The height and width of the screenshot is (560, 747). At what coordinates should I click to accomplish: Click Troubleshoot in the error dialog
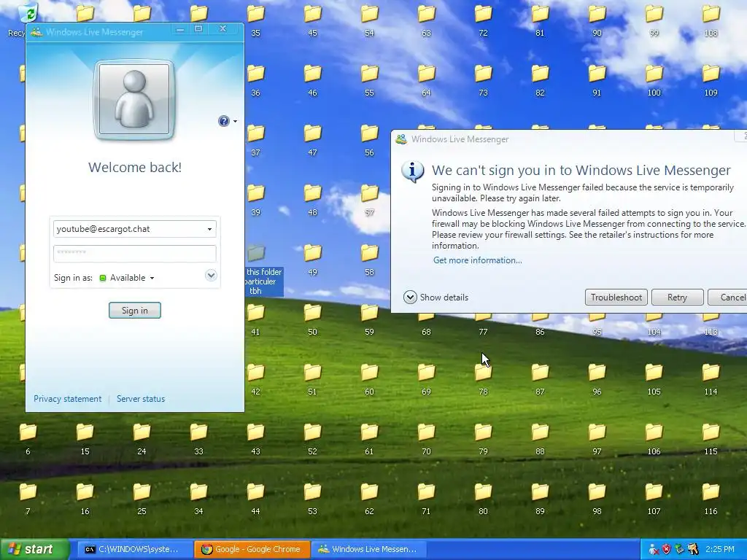[x=616, y=297]
